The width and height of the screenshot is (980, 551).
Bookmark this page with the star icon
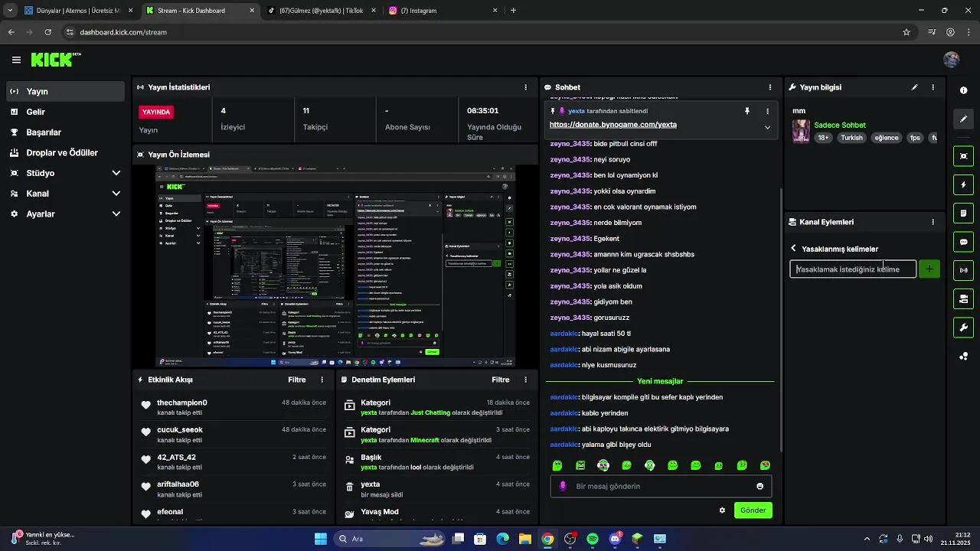(906, 32)
